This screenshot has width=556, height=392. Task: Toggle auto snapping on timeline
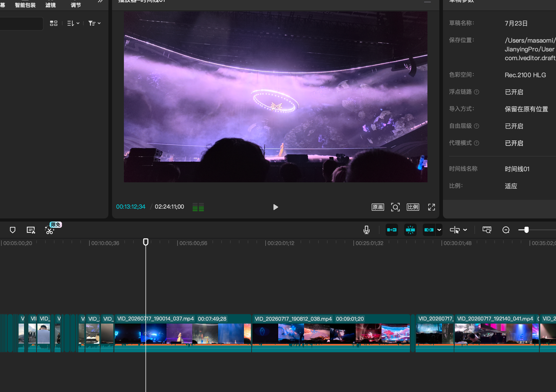(x=410, y=230)
